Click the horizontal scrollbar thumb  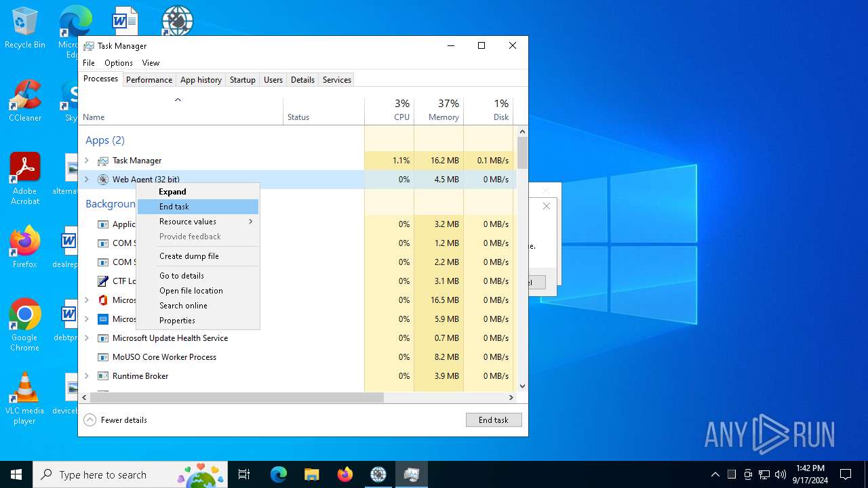pyautogui.click(x=237, y=398)
